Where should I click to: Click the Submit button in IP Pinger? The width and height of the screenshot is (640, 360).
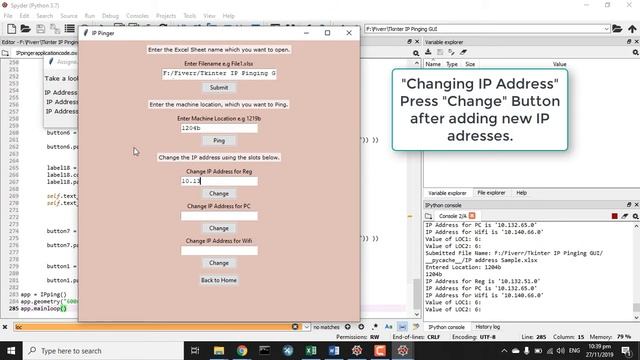coord(219,88)
